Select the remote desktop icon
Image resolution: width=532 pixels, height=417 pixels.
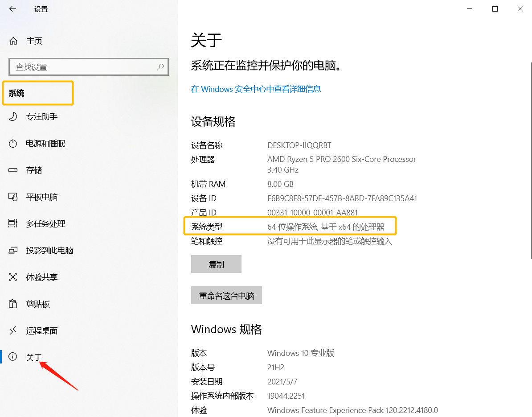[13, 330]
